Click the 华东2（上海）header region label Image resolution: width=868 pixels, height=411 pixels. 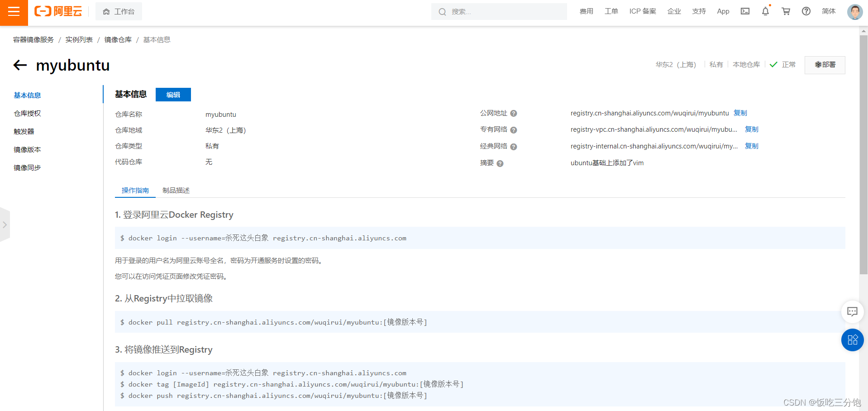point(676,65)
